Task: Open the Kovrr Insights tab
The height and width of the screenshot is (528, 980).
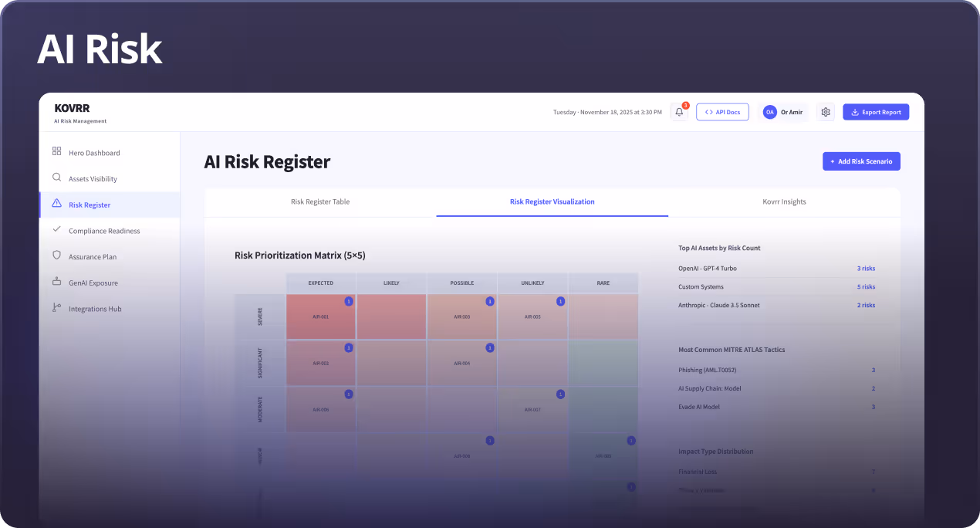Action: 784,202
